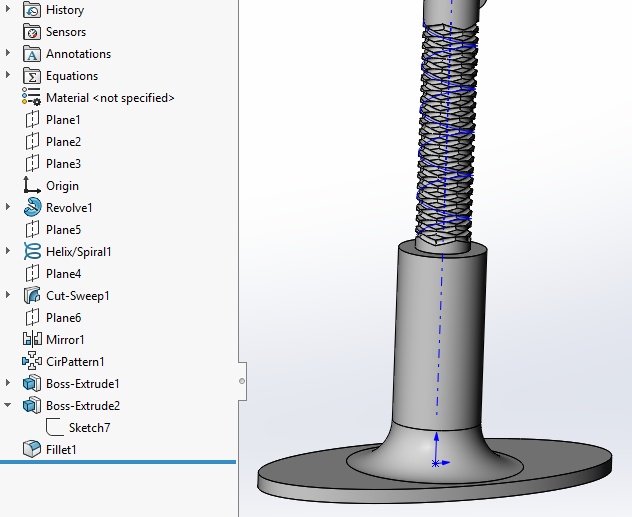This screenshot has height=517, width=632.
Task: Expand the History node
Action: pyautogui.click(x=8, y=10)
